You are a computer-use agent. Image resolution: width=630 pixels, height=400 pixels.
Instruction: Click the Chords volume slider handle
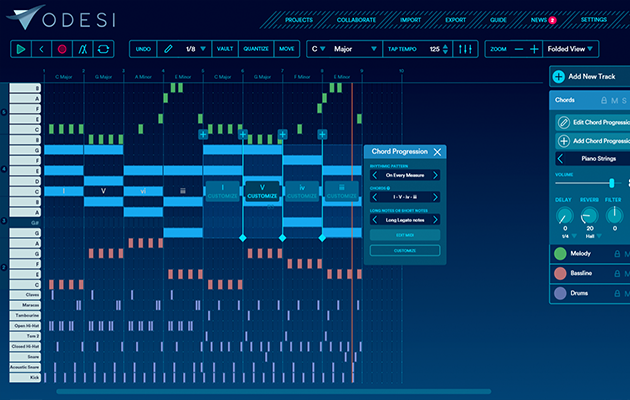(611, 181)
